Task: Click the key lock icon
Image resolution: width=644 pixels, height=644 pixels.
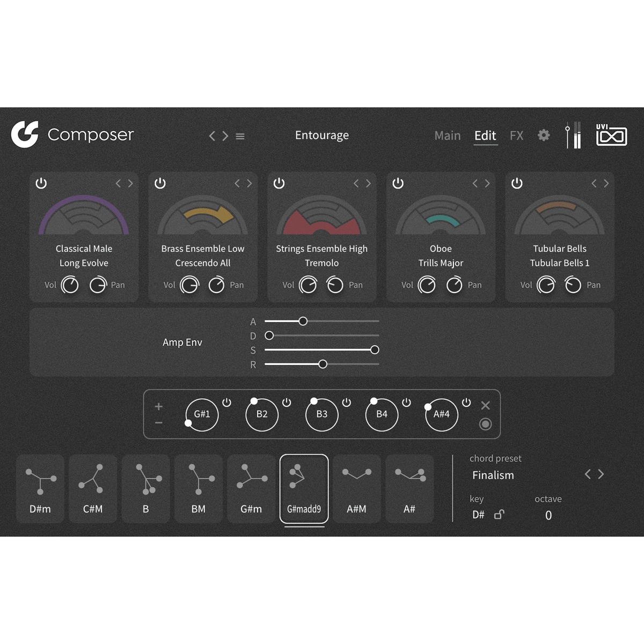Action: tap(499, 514)
